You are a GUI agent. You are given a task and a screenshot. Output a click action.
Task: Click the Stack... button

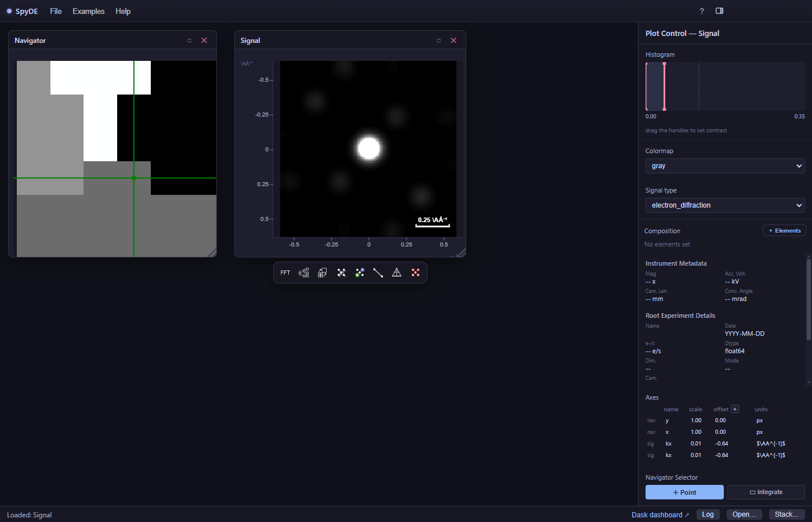click(x=787, y=514)
